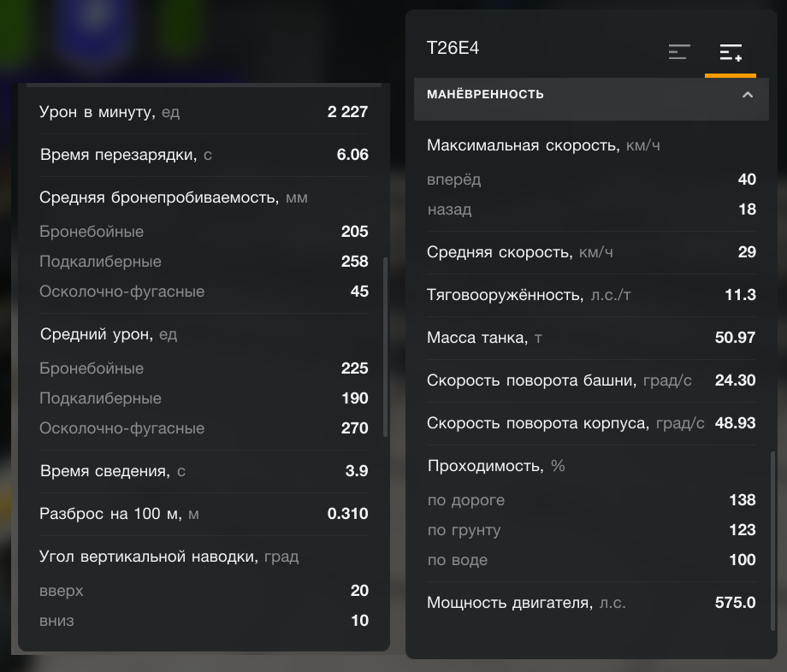Click the Мощность двигателя row

pyautogui.click(x=591, y=602)
